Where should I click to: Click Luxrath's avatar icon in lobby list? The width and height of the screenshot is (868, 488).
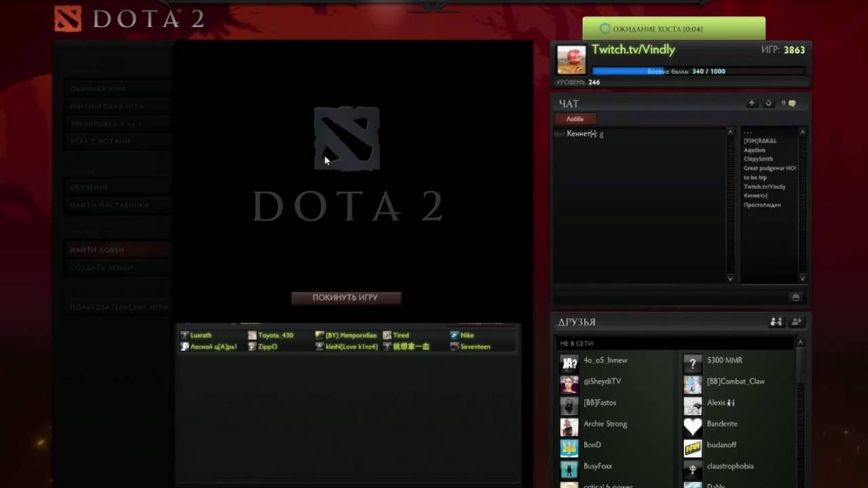[x=184, y=335]
